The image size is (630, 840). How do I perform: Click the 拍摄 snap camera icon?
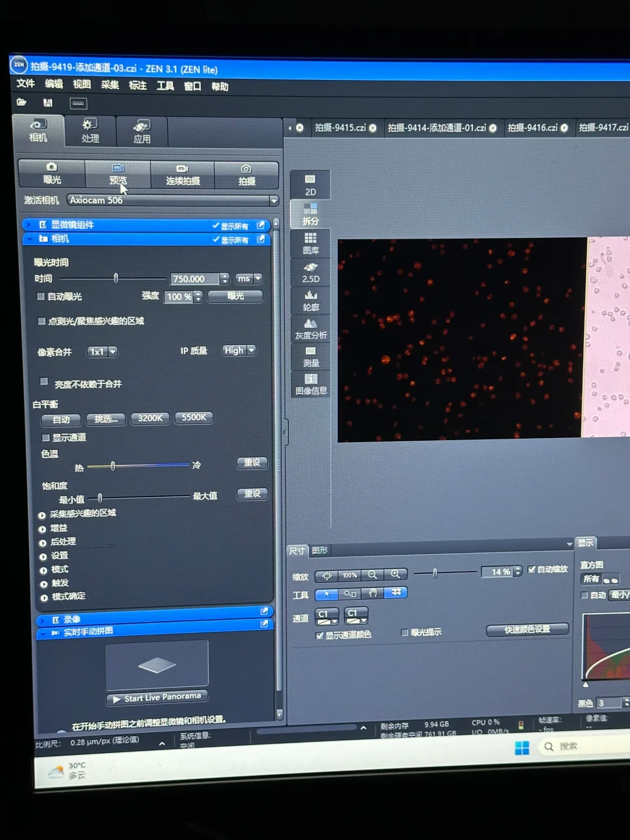point(246,174)
